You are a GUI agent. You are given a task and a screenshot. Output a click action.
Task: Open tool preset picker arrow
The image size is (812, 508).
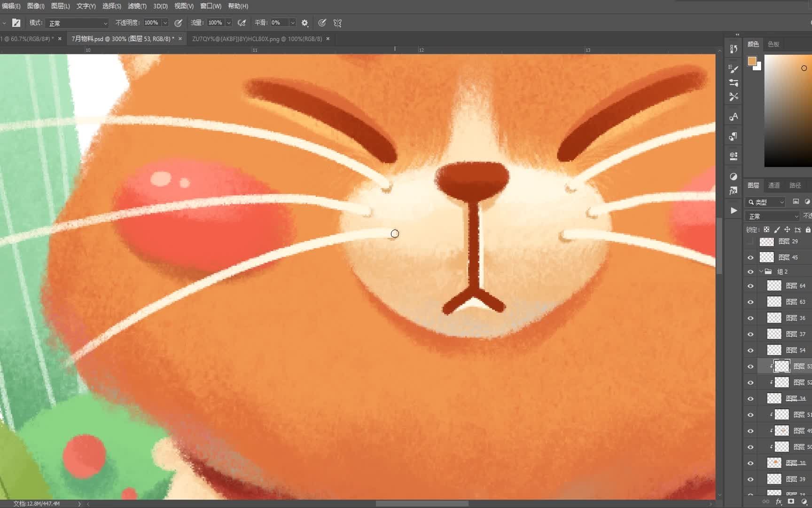coord(4,23)
